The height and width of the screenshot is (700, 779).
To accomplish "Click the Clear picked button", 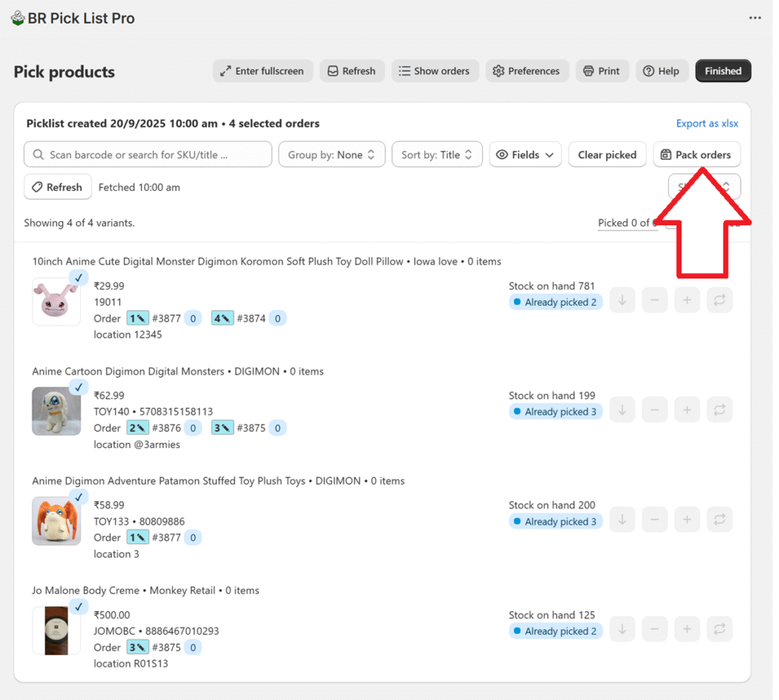I will coord(607,154).
